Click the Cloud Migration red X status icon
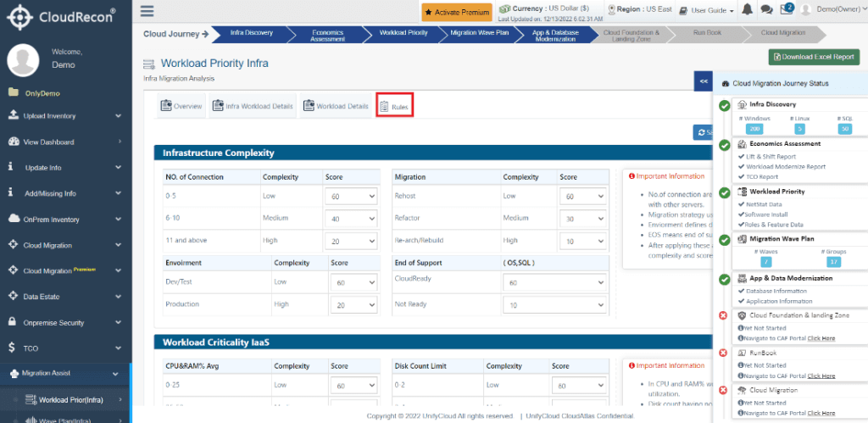 point(722,390)
